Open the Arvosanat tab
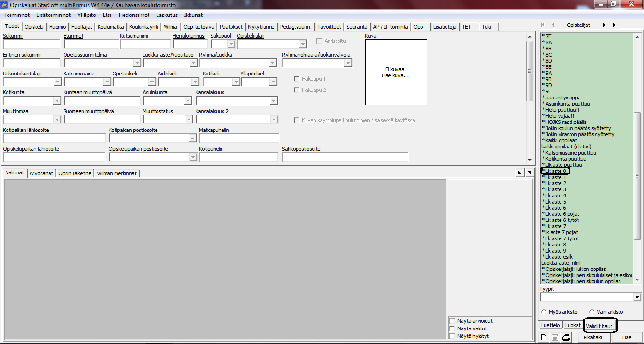Viewport: 644px width, 344px height. tap(41, 173)
